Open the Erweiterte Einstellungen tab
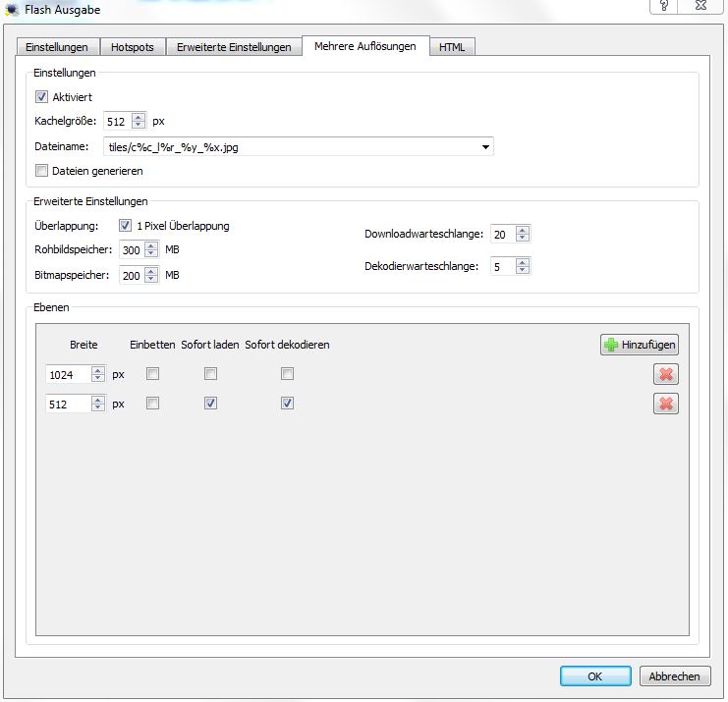Image resolution: width=728 pixels, height=702 pixels. (x=234, y=47)
